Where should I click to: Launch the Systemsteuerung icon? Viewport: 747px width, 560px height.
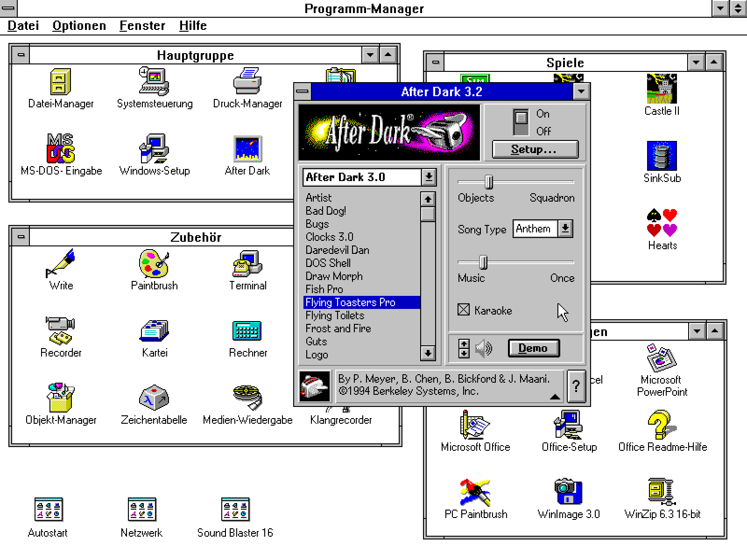pos(154,81)
